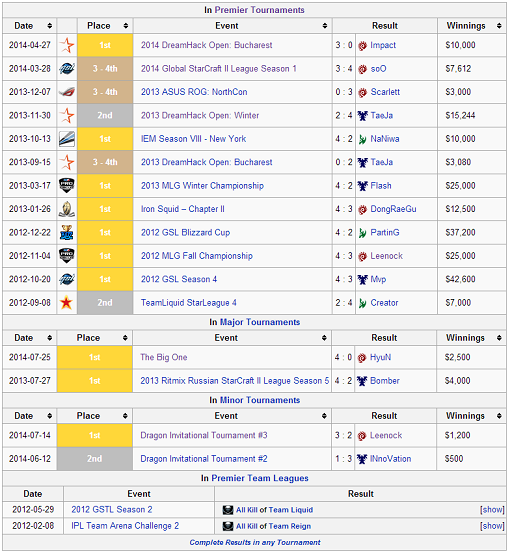Click Zerg race icon next to Scarlett
510x554 pixels.
[x=362, y=92]
